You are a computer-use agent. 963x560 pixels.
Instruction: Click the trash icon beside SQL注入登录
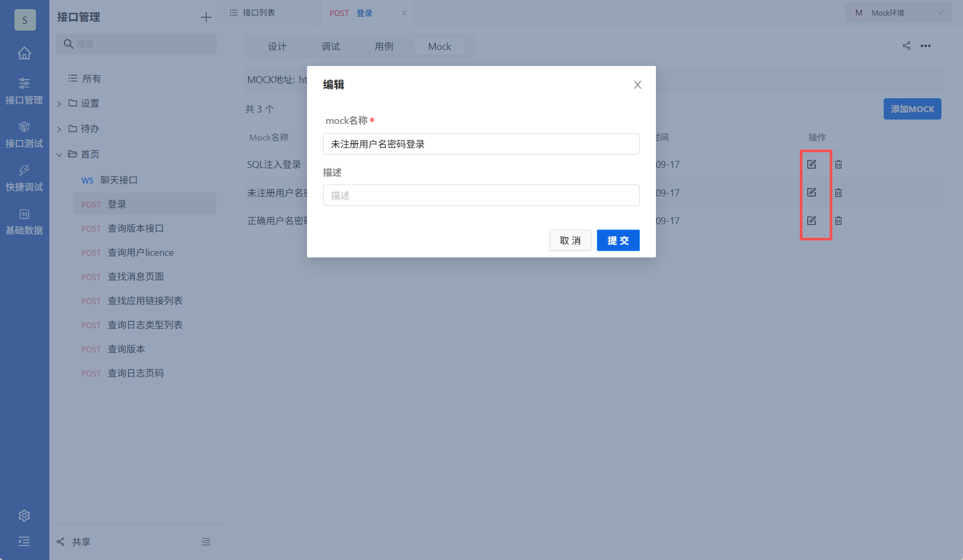pyautogui.click(x=838, y=164)
